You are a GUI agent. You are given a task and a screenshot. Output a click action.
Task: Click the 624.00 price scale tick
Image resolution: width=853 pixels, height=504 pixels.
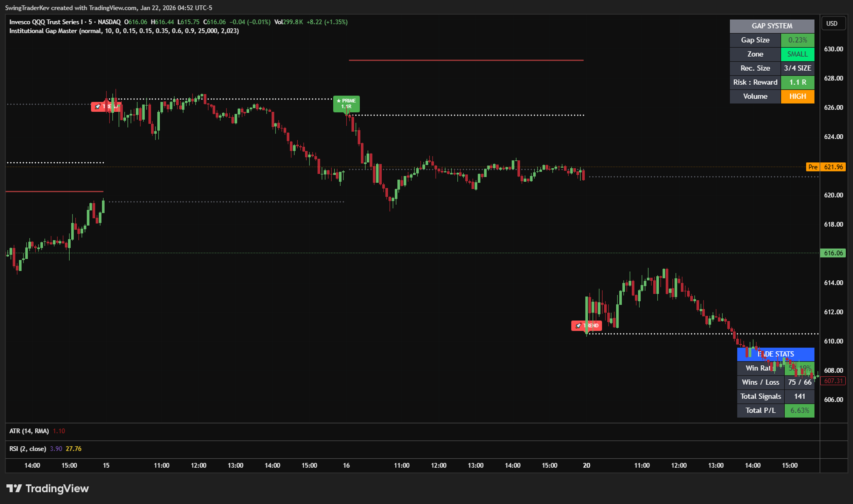[833, 136]
